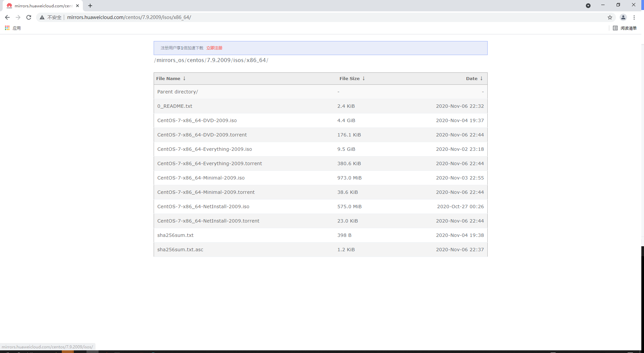Open the tab search dropdown button
The image size is (644, 353).
[x=588, y=6]
